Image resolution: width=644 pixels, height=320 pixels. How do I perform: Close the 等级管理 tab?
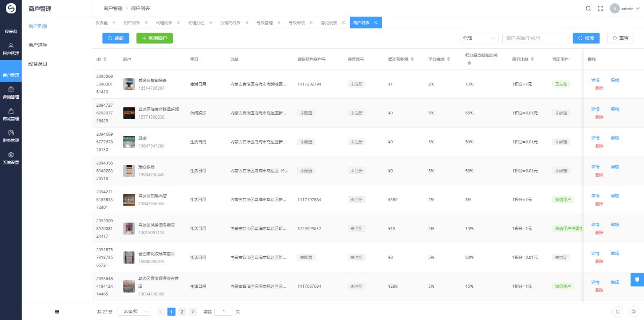point(279,23)
